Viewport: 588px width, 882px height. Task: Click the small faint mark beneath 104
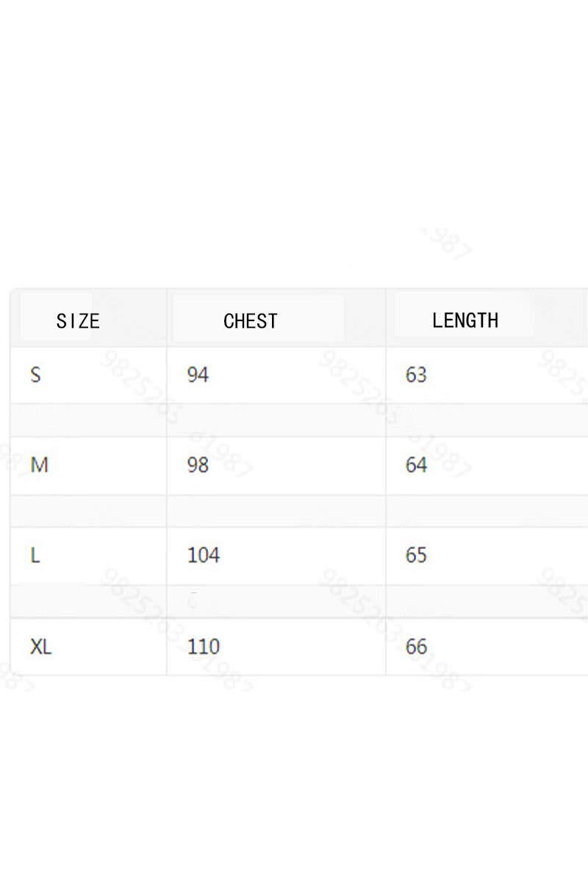tap(193, 600)
